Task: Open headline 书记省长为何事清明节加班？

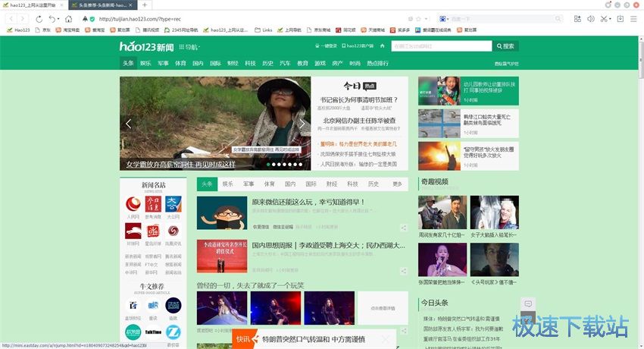Action: point(359,100)
